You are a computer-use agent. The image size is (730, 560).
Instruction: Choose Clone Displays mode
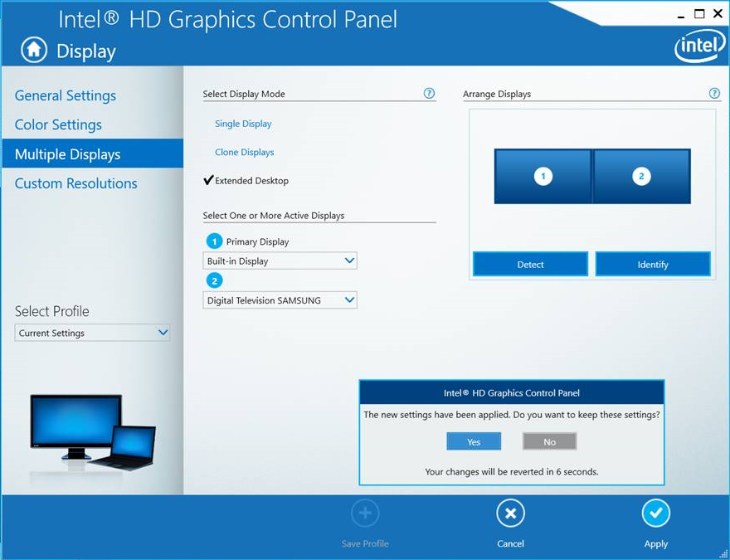pyautogui.click(x=245, y=152)
